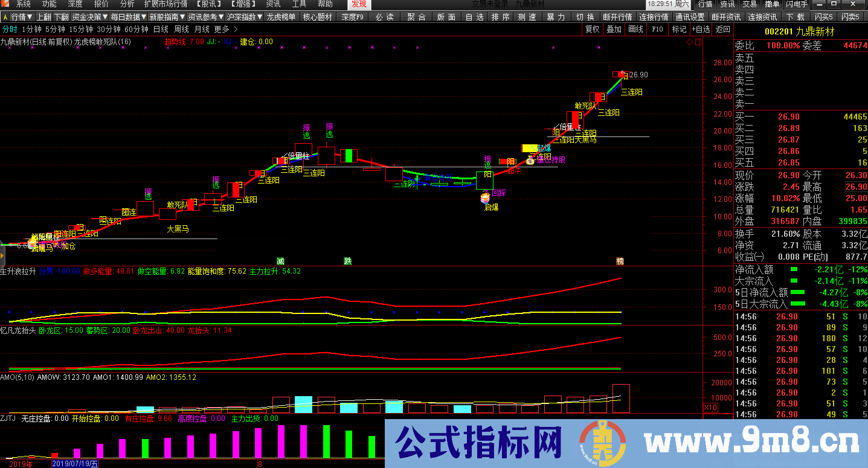The height and width of the screenshot is (468, 868).
Task: Click the 上翻 page-up button
Action: pos(43,17)
